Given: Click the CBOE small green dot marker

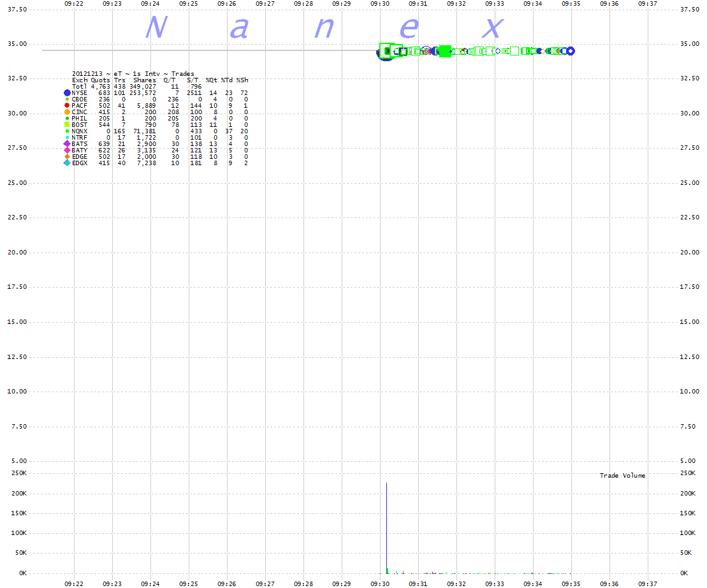Looking at the screenshot, I should click(x=67, y=99).
